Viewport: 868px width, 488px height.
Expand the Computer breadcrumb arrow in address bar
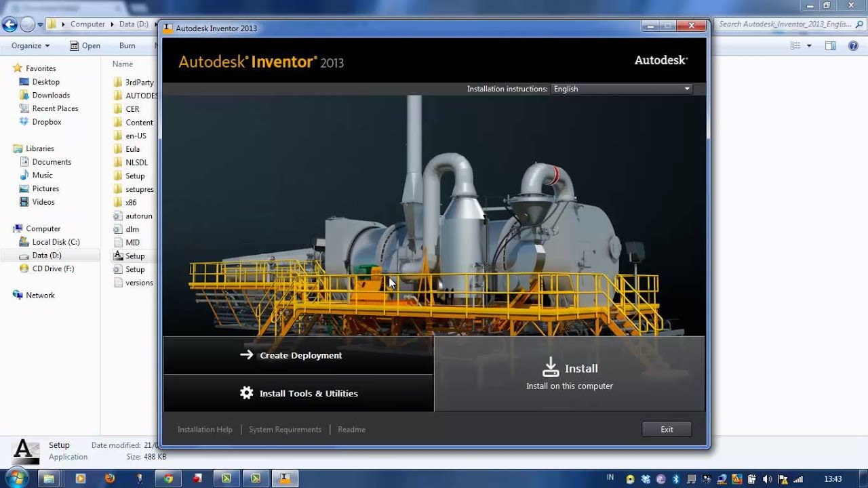112,24
